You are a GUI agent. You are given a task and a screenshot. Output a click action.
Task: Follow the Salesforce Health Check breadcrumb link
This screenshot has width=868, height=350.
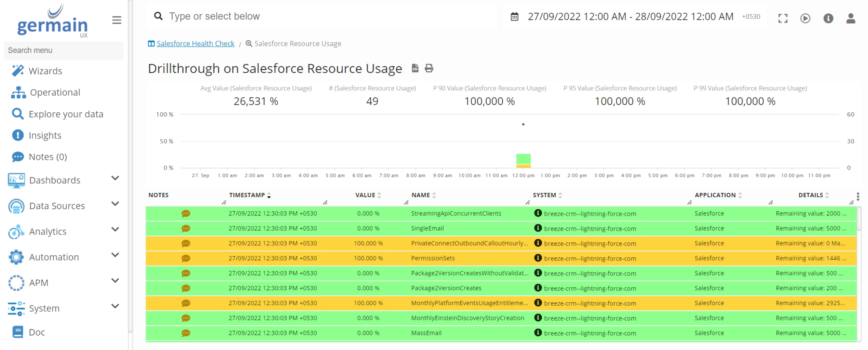pyautogui.click(x=195, y=44)
